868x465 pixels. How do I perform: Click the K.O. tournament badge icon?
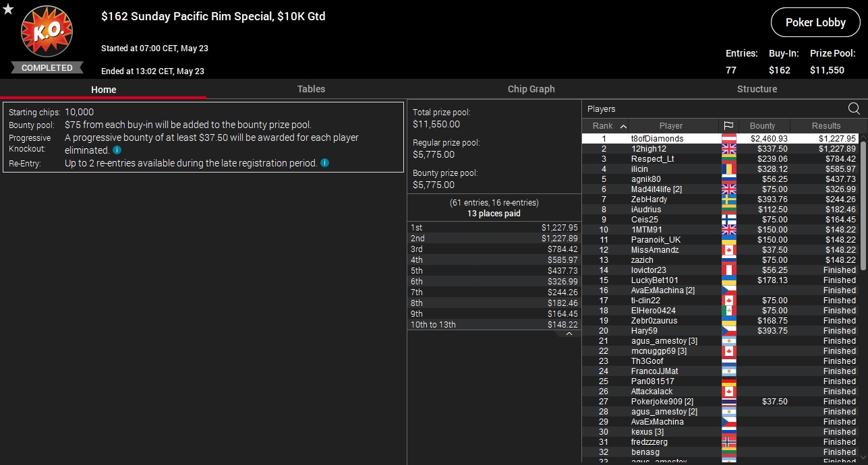47,32
